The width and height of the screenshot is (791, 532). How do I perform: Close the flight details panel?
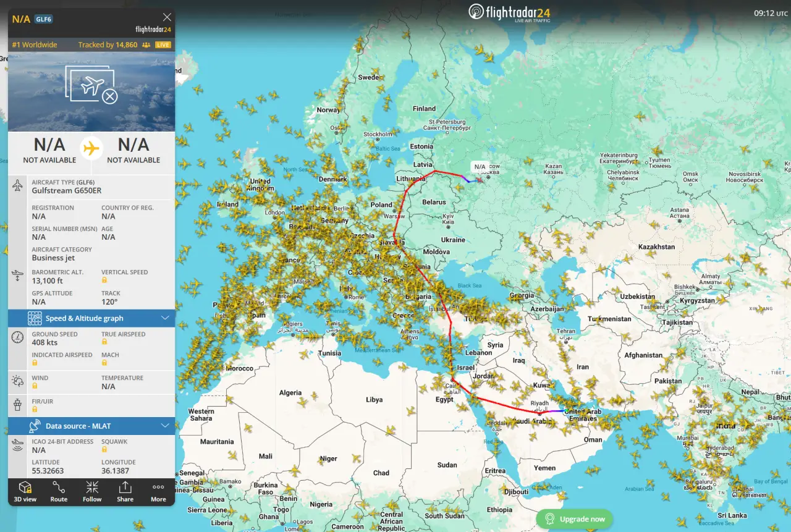coord(167,17)
